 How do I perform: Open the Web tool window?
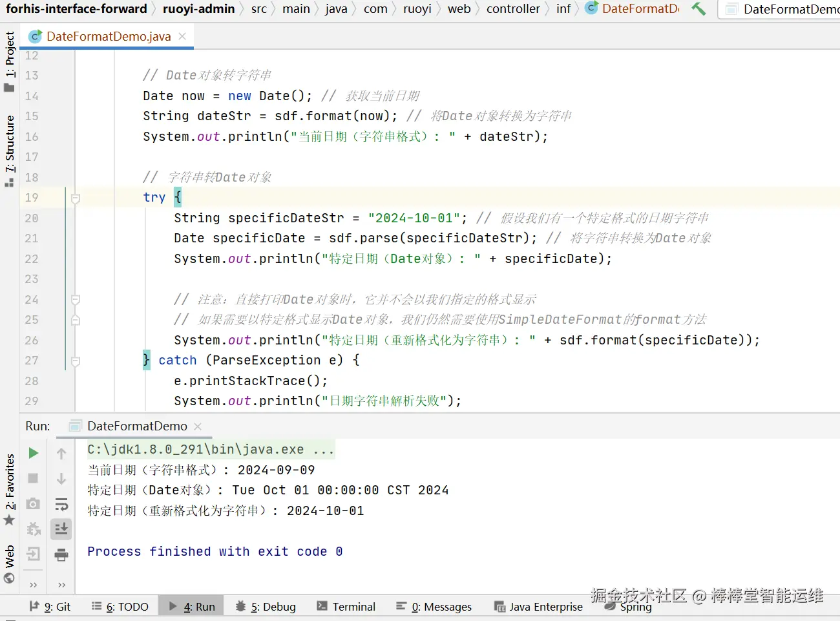[x=10, y=564]
